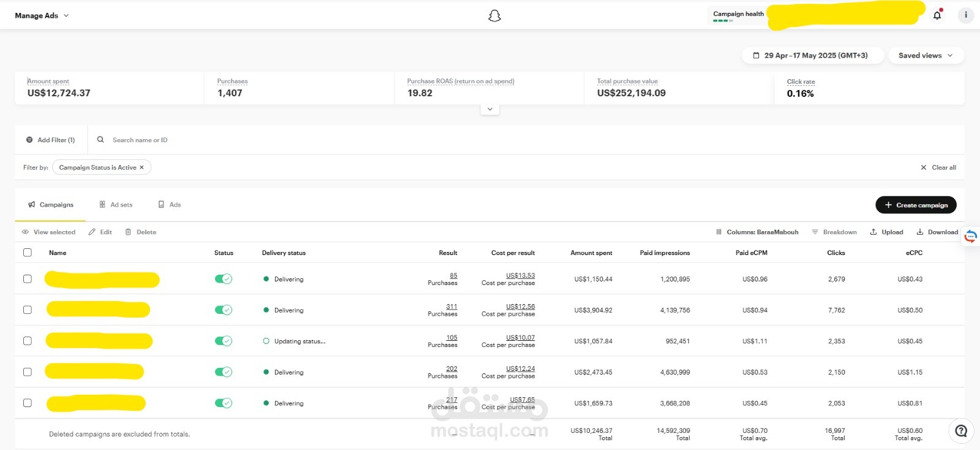The image size is (980, 450).
Task: Switch to the Ad sets tab
Action: tap(116, 205)
